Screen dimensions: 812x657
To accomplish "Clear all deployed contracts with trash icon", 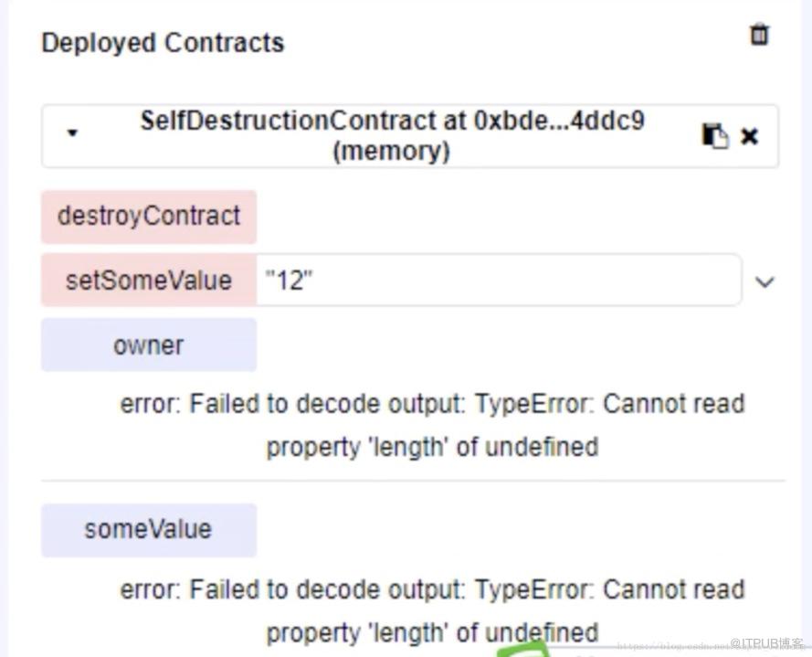I will pos(759,35).
